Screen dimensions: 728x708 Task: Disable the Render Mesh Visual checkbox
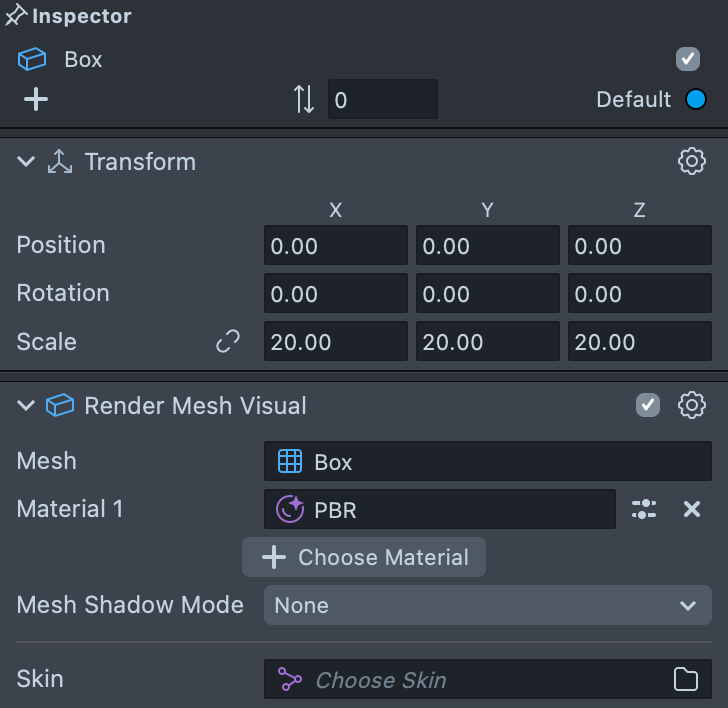pos(648,405)
